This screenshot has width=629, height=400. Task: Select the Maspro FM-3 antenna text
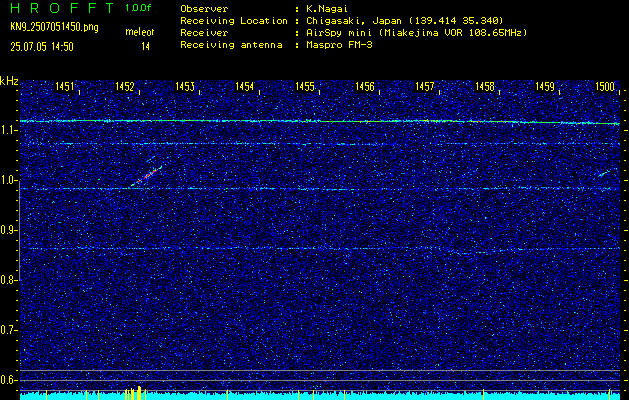point(339,45)
